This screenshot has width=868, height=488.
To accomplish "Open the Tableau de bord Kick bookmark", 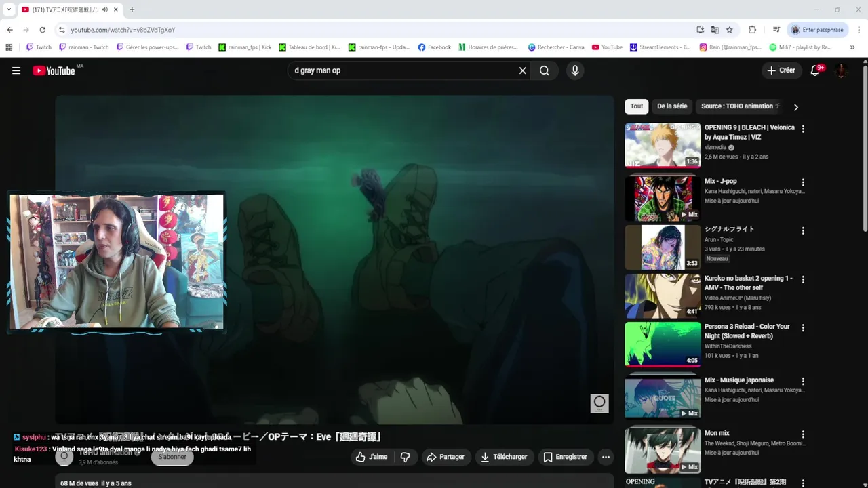I will point(310,47).
